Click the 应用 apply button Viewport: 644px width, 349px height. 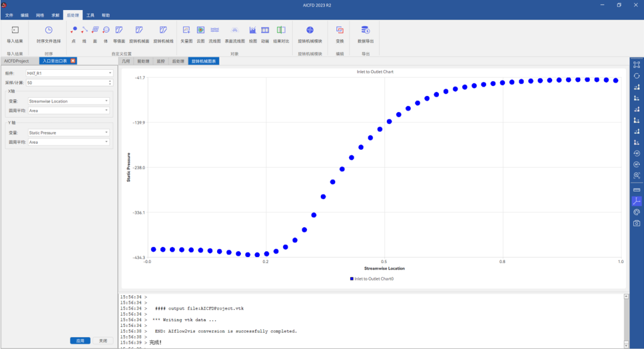click(80, 341)
